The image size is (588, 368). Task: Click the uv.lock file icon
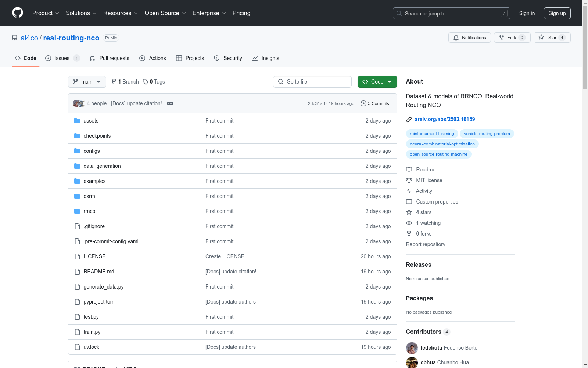pos(77,347)
